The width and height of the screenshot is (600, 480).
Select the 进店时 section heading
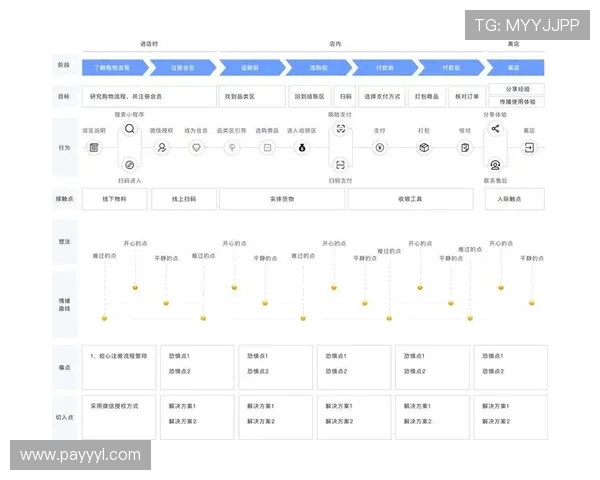(149, 44)
